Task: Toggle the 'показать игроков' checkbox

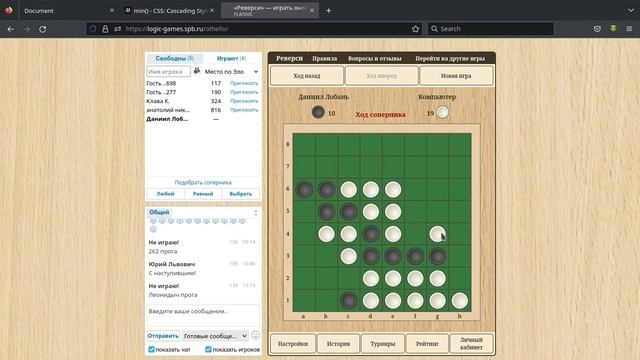Action: [x=208, y=349]
